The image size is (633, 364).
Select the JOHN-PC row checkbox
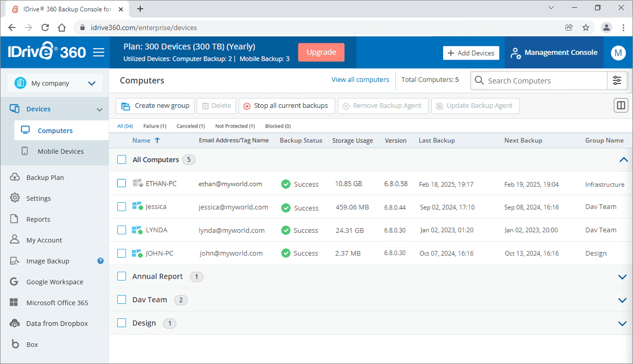click(x=121, y=253)
